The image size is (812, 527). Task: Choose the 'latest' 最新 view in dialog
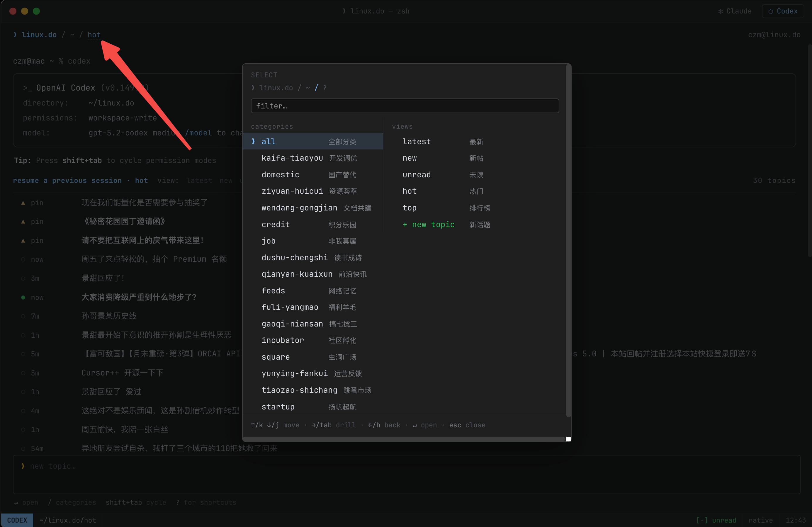click(x=474, y=141)
